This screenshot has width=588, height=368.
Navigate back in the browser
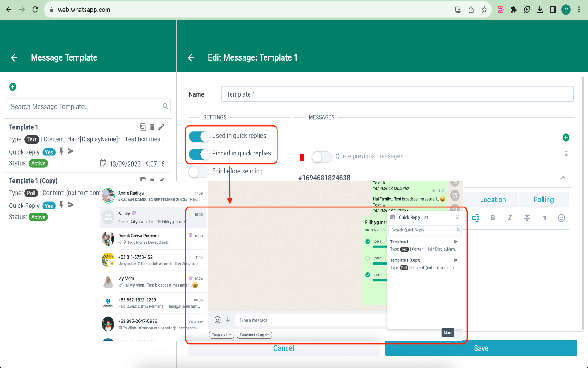(x=9, y=9)
